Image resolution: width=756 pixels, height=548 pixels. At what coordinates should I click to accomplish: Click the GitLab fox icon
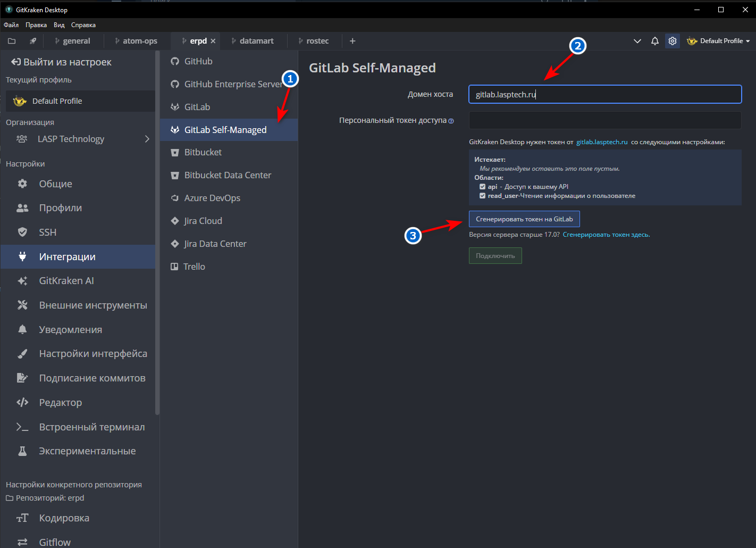click(175, 107)
